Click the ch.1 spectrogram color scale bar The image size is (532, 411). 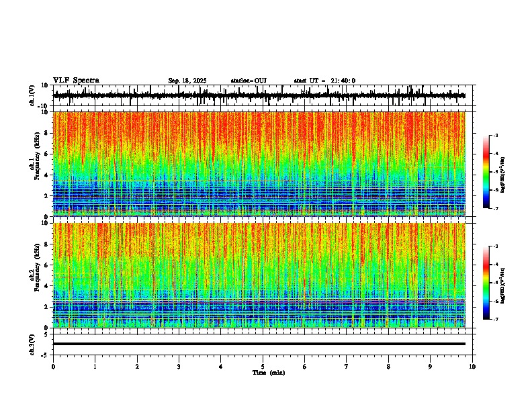486,172
